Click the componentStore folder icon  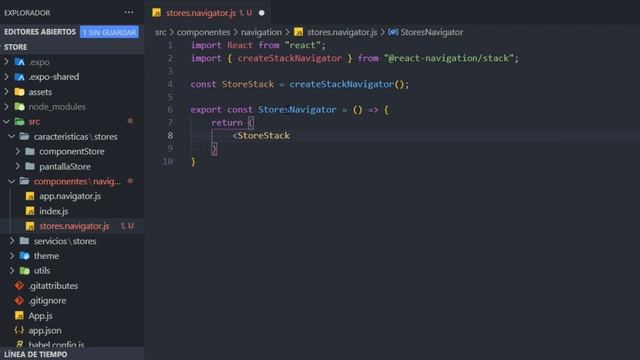(30, 151)
